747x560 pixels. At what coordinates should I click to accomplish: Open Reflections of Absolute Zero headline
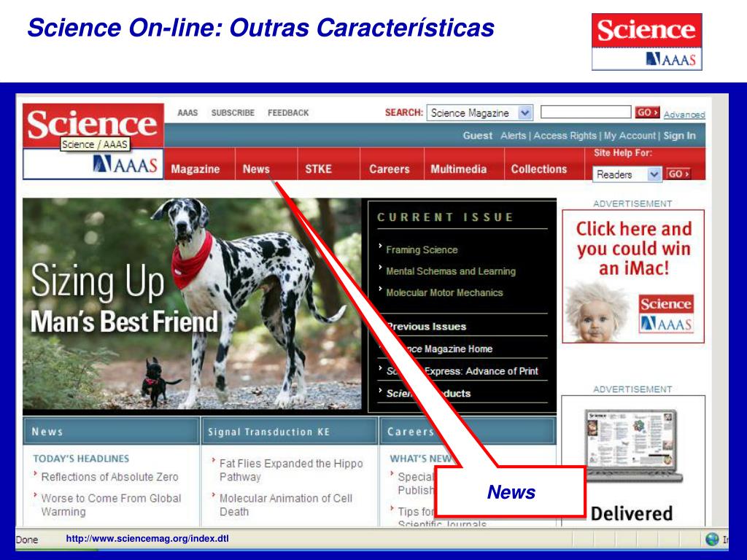109,477
